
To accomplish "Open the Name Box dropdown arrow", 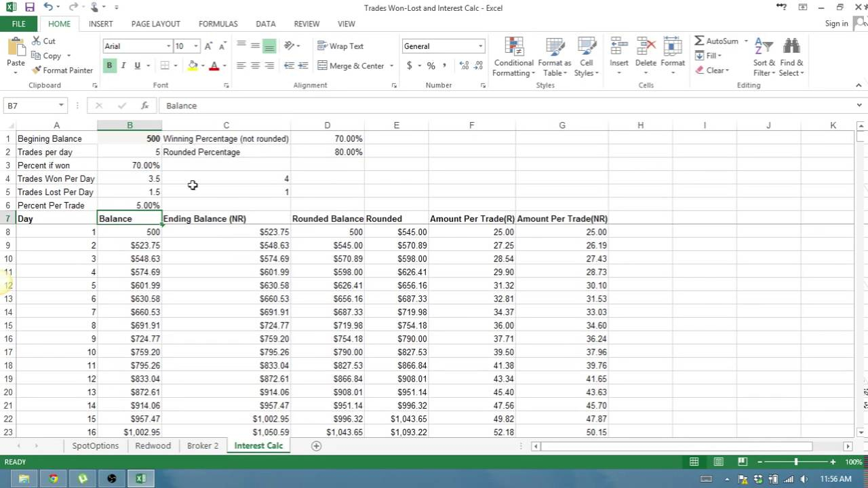I will [x=61, y=106].
